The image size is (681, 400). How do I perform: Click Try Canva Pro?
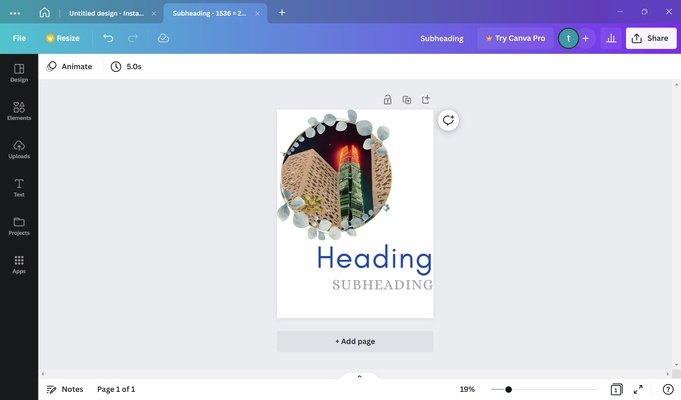click(515, 38)
